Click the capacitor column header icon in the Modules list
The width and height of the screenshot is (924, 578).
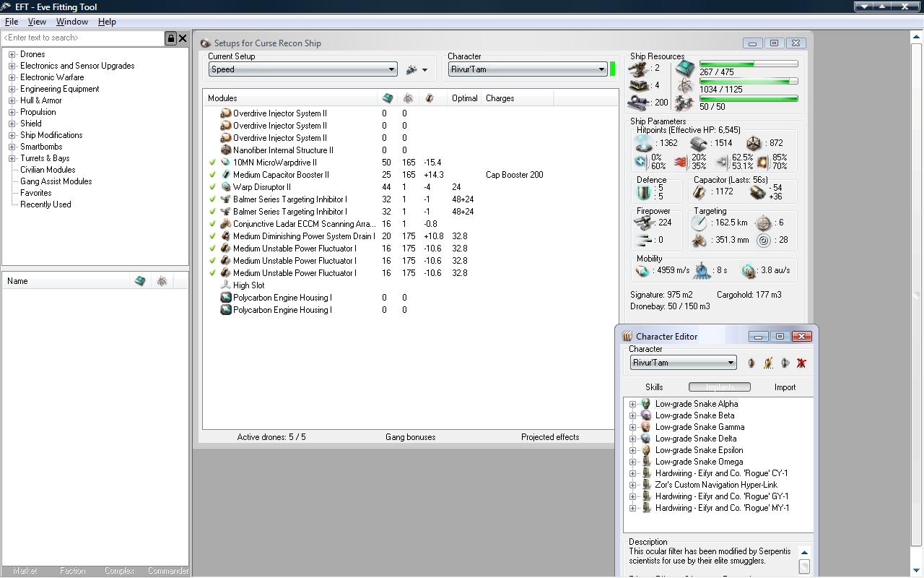[430, 98]
